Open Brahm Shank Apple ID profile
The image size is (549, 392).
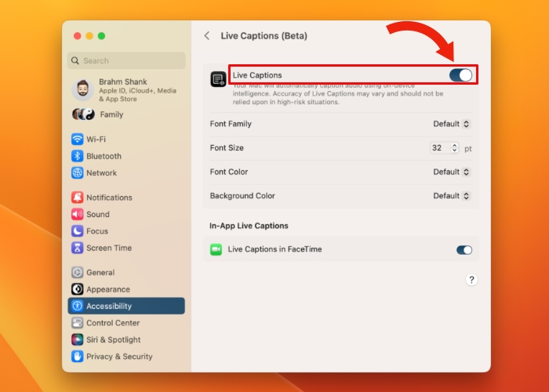pyautogui.click(x=126, y=90)
